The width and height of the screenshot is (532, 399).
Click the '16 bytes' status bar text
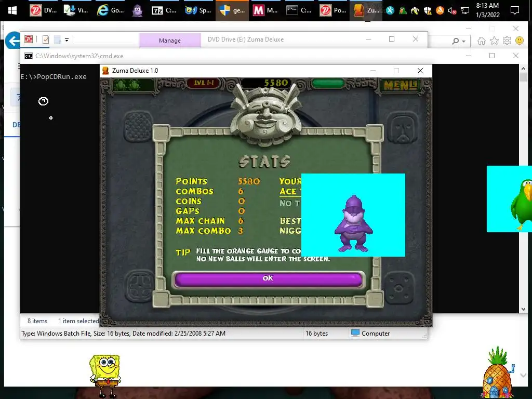tap(316, 334)
